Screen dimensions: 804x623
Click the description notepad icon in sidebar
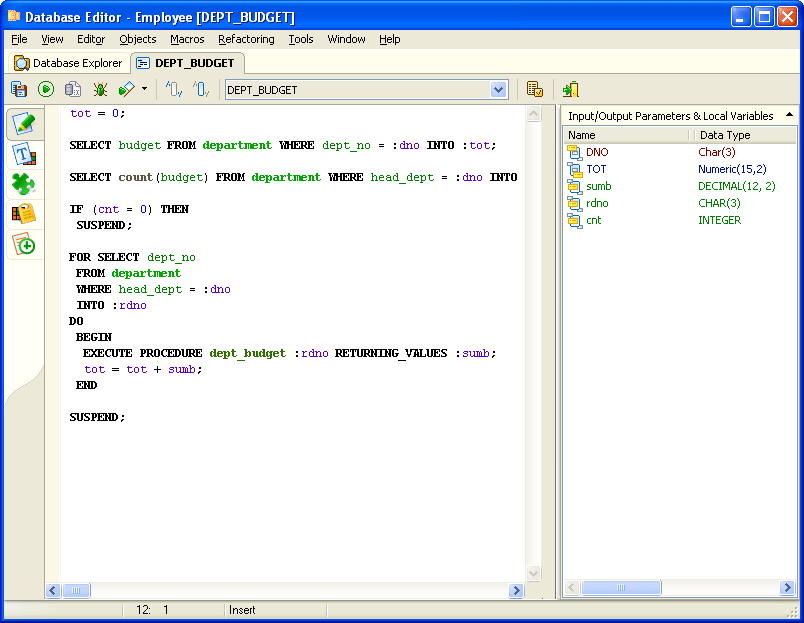(24, 213)
